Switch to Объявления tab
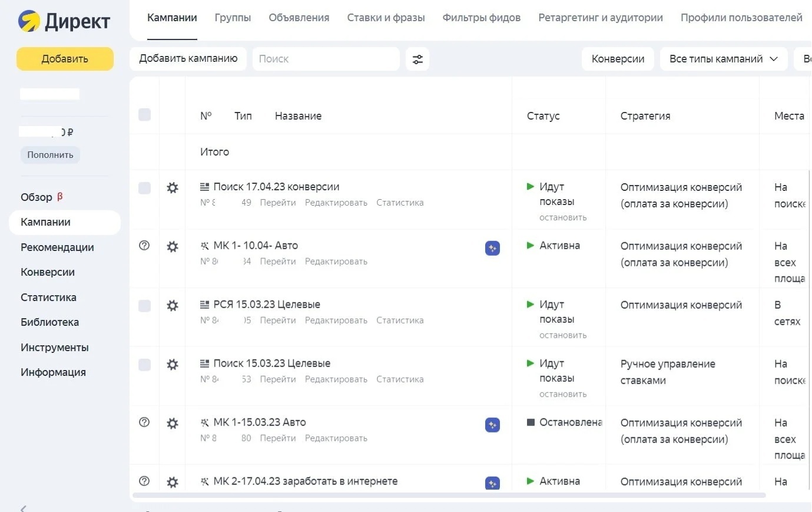The image size is (812, 512). [x=299, y=18]
